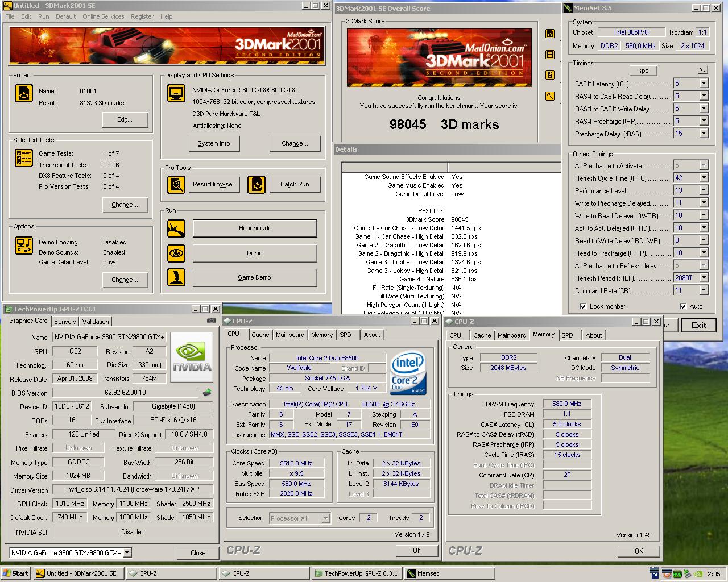Click the Game 4 - Nature result row
Screen dimensions: 728x582
(438, 279)
